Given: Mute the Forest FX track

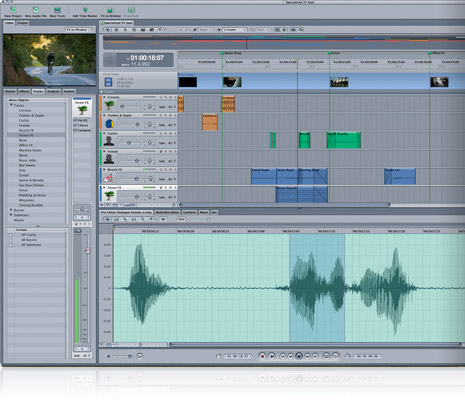Looking at the screenshot, I should 170,188.
